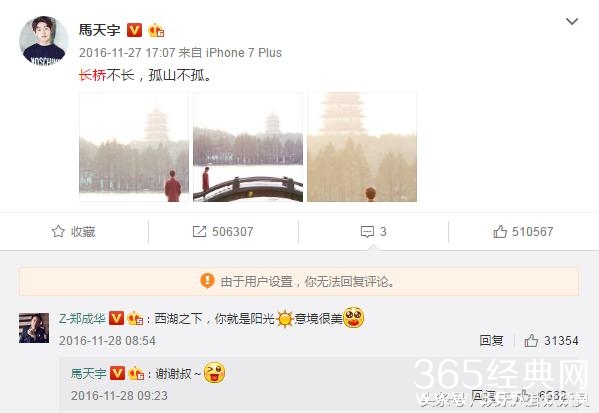The image size is (599, 413).
Task: Click the orange V verified badge in post header
Action: tap(134, 30)
